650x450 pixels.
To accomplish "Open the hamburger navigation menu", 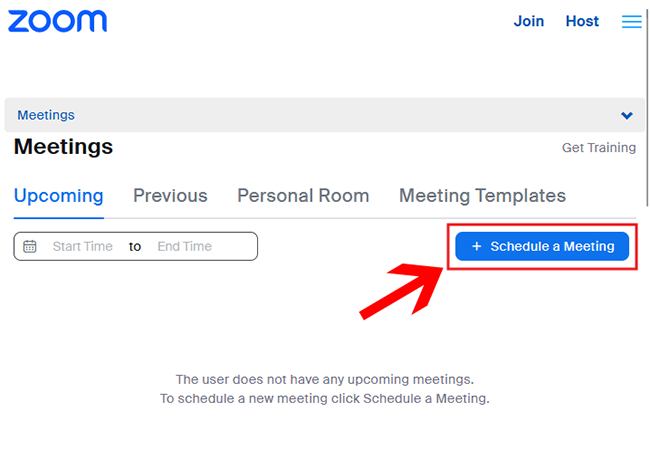I will [631, 21].
